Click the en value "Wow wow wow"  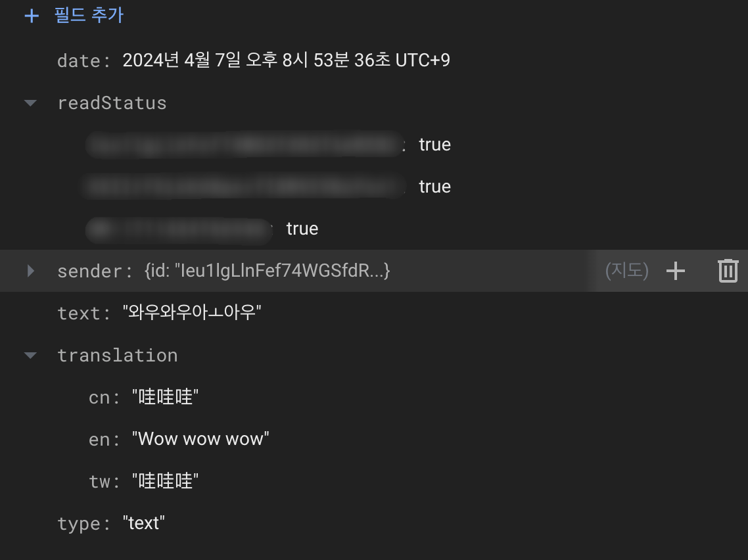200,439
